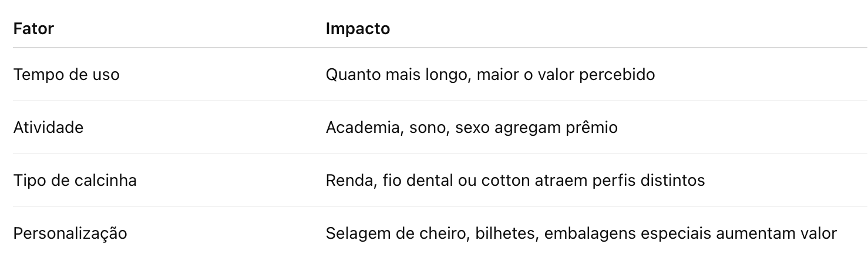
Task: Click the "Personalização" row label
Action: coord(70,233)
